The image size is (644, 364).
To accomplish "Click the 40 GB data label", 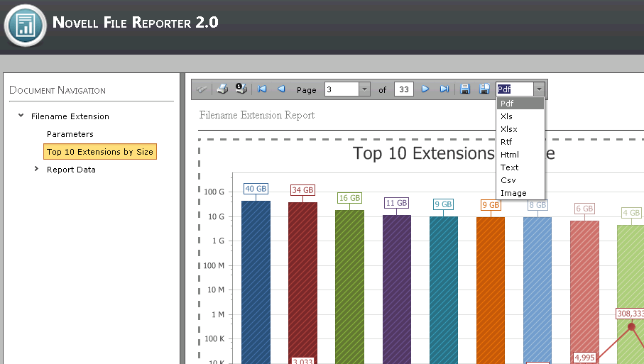I will [x=256, y=188].
